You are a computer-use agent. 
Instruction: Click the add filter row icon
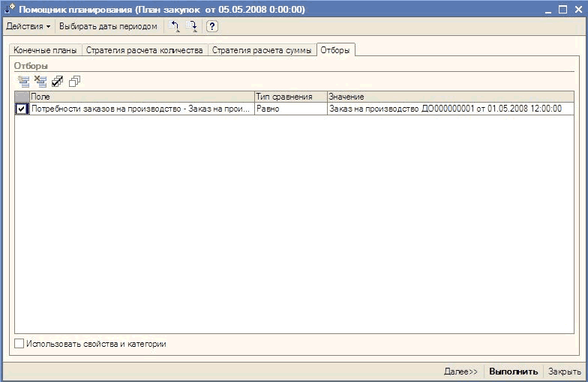pos(23,81)
